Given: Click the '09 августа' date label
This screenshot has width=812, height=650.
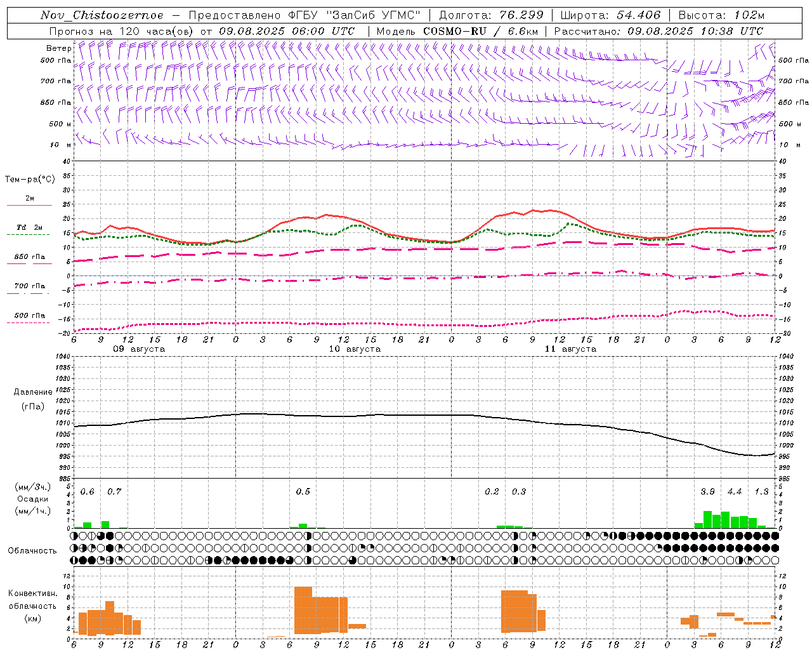Looking at the screenshot, I should pyautogui.click(x=138, y=349).
